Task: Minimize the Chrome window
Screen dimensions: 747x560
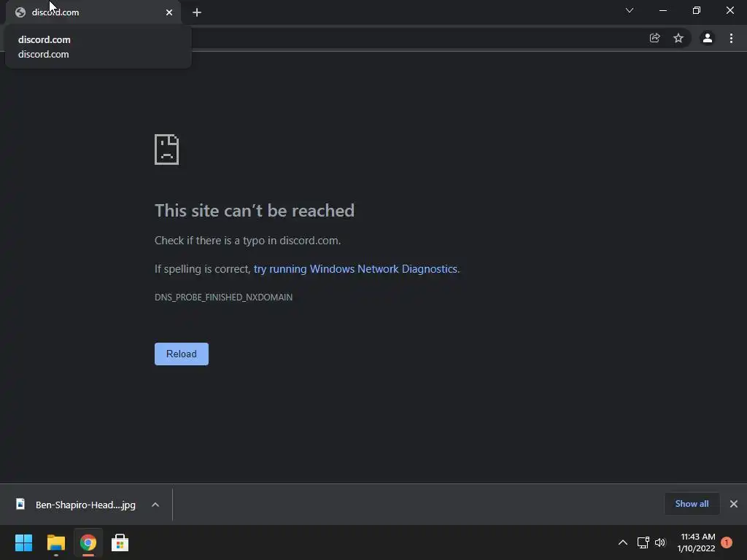Action: point(662,10)
